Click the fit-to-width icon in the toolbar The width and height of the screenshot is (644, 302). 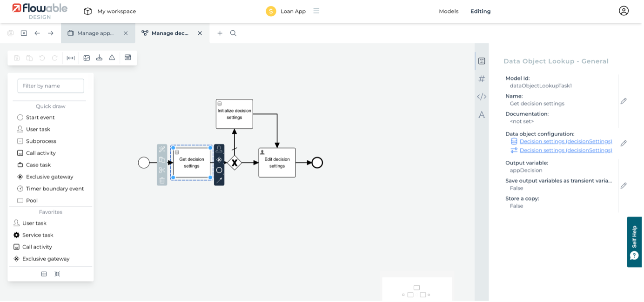click(70, 58)
